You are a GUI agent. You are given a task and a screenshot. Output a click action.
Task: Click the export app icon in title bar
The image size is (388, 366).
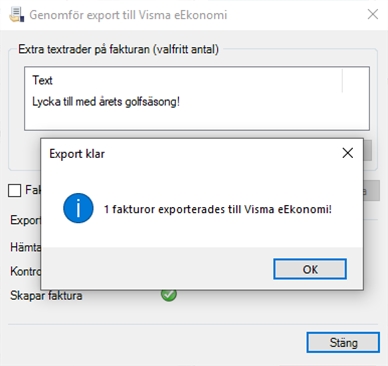pos(16,15)
